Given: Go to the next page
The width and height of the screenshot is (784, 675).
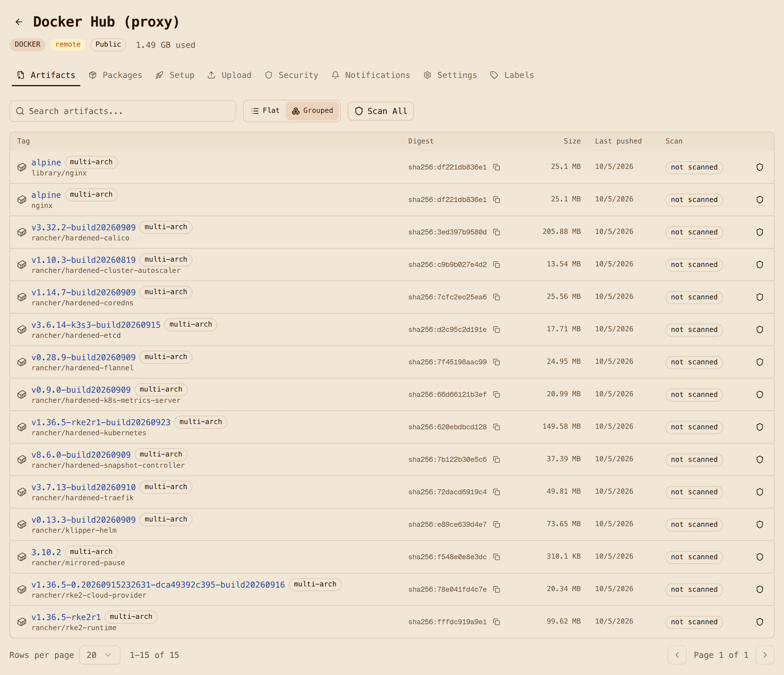Looking at the screenshot, I should coord(765,655).
